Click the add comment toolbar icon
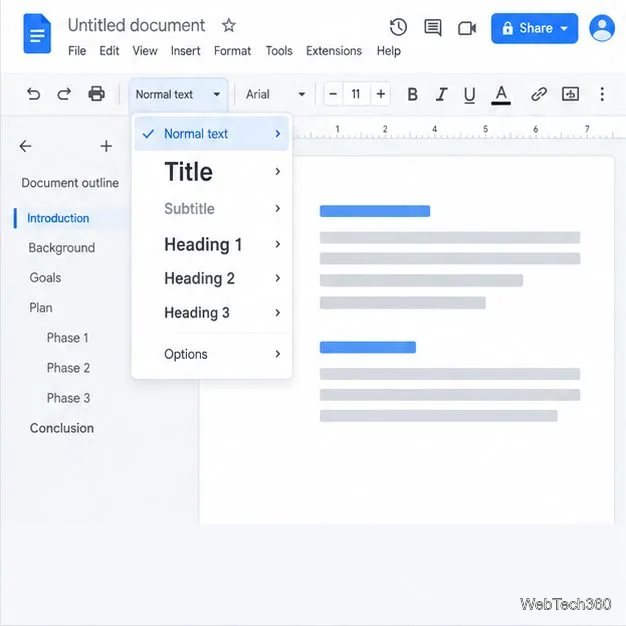626x626 pixels. pos(570,94)
